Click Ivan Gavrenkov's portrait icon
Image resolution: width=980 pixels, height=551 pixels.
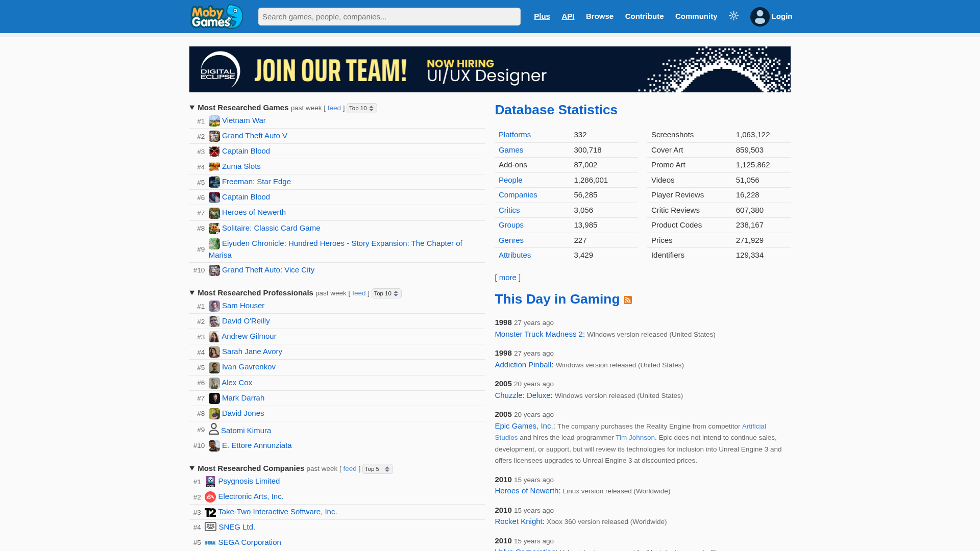tap(214, 367)
